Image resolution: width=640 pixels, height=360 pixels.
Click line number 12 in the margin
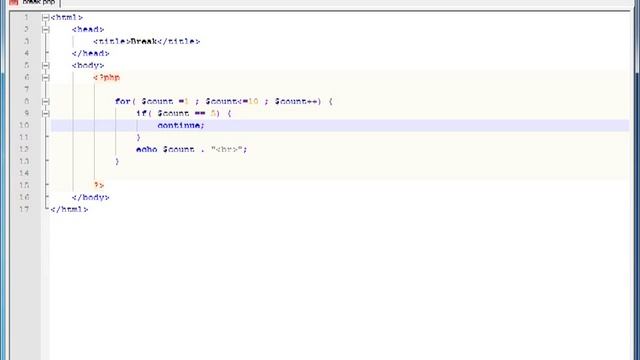pyautogui.click(x=24, y=149)
